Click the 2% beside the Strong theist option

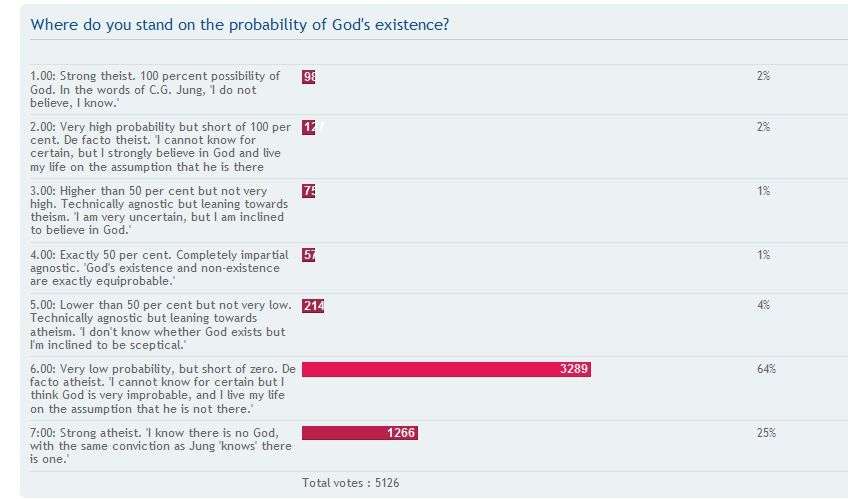[763, 76]
